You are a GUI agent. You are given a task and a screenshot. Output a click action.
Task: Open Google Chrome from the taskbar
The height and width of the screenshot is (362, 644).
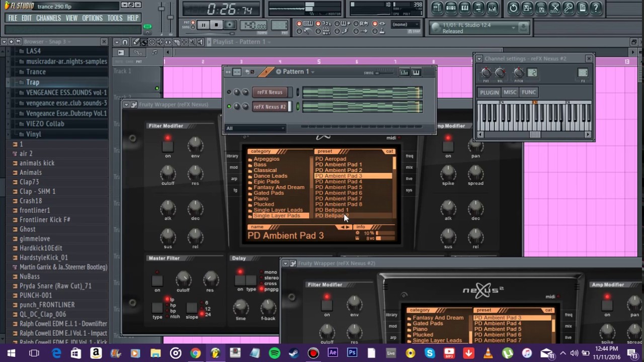click(x=195, y=353)
